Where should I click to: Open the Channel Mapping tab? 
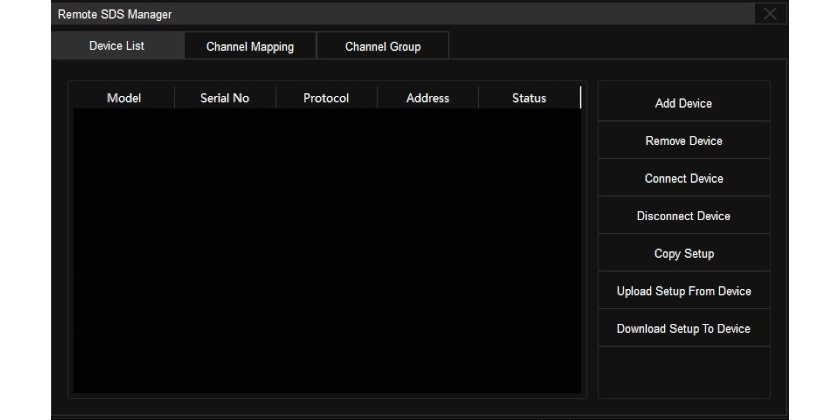point(250,47)
